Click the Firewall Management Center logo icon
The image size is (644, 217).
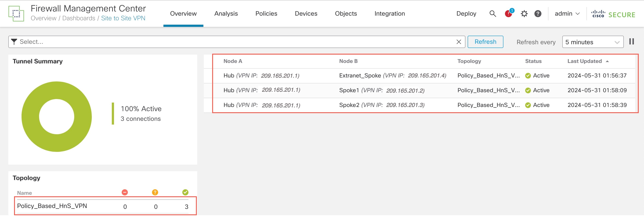coord(16,13)
